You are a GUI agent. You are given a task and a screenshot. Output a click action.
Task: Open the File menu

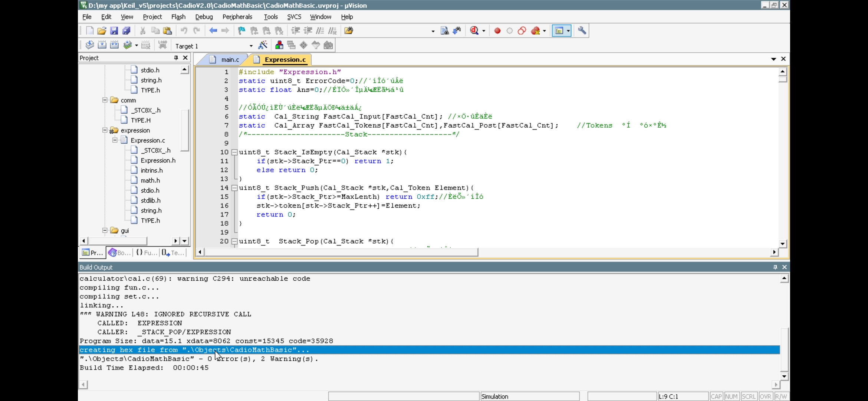point(87,17)
